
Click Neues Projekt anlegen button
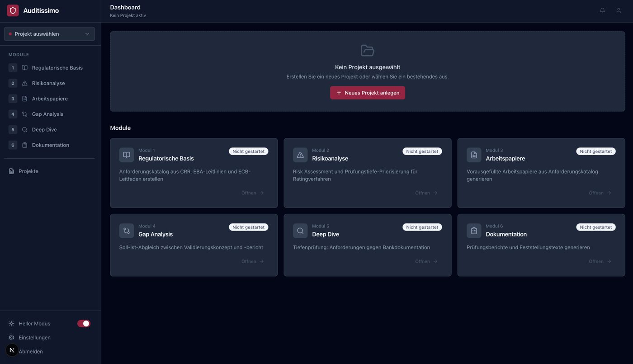tap(368, 93)
